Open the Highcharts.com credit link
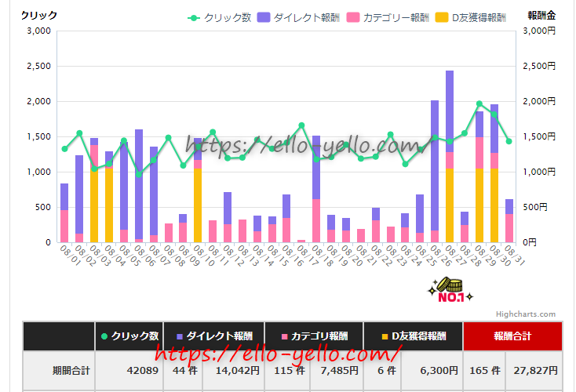 [525, 314]
